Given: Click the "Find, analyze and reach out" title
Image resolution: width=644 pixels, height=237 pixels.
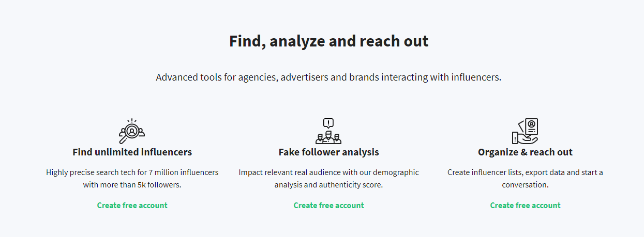Looking at the screenshot, I should [x=328, y=41].
